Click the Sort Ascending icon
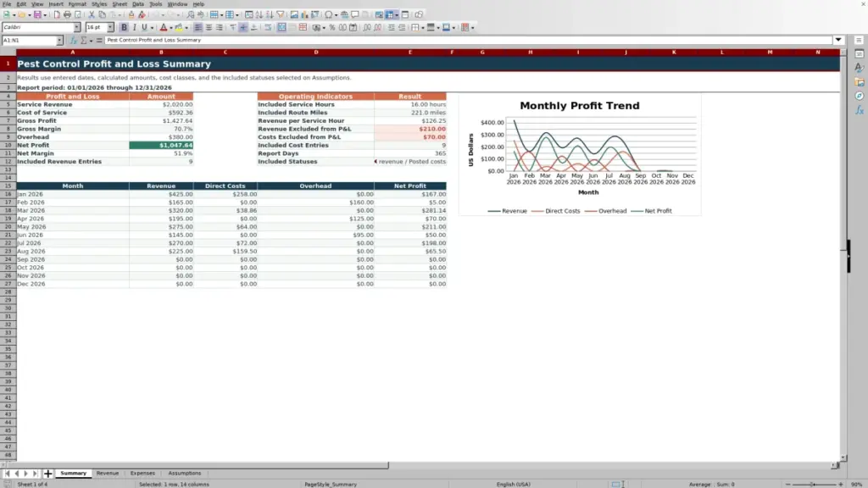 click(259, 15)
